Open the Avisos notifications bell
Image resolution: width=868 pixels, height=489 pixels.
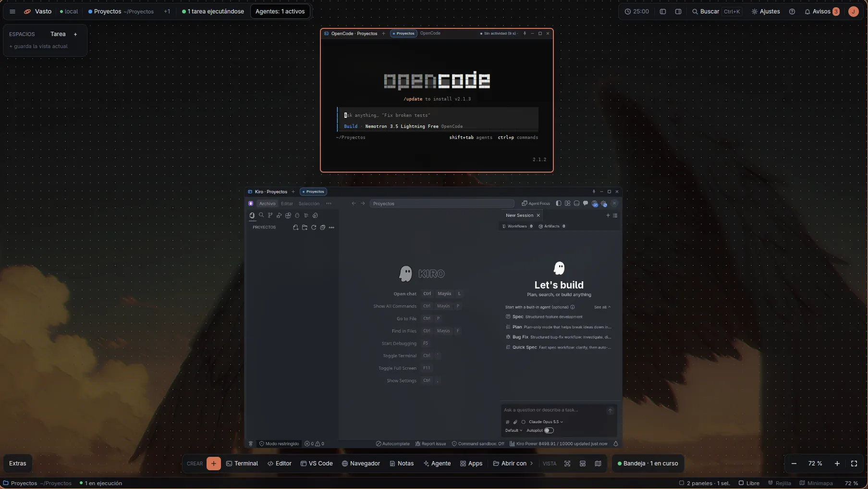tap(822, 12)
